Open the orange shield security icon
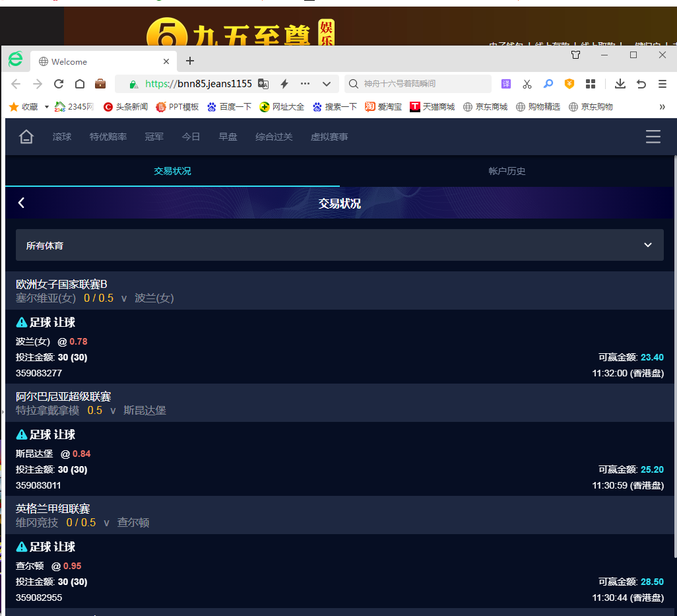 (569, 84)
